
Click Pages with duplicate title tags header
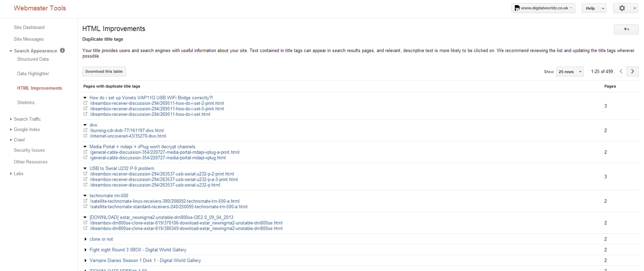point(112,86)
